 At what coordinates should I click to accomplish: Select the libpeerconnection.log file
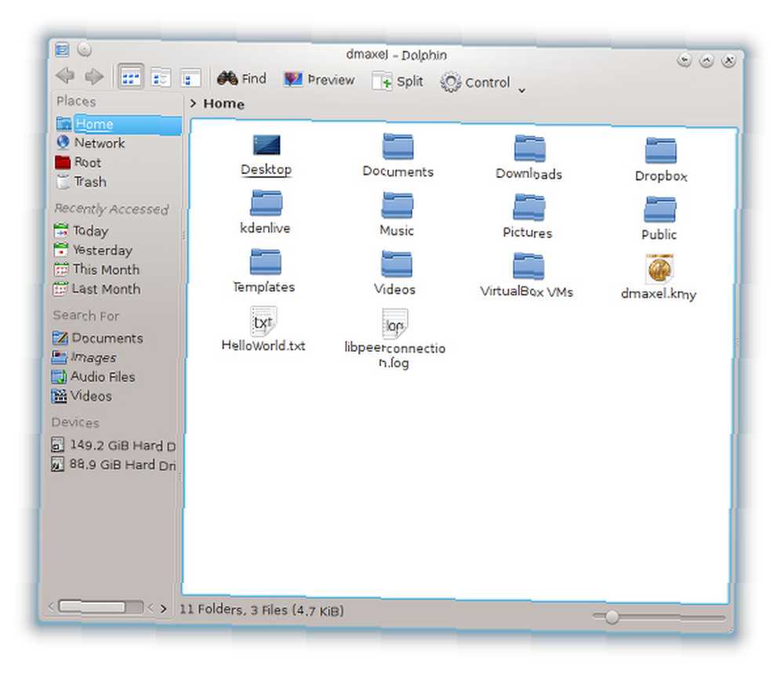(x=394, y=338)
